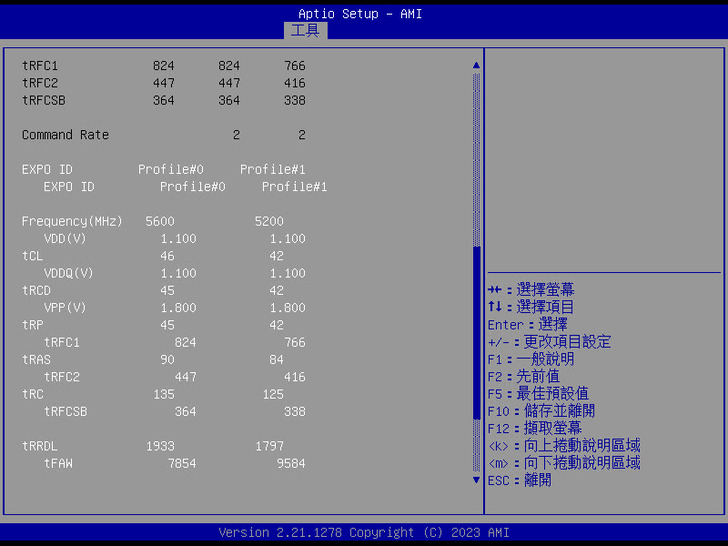Select the tRAS label

(x=36, y=360)
